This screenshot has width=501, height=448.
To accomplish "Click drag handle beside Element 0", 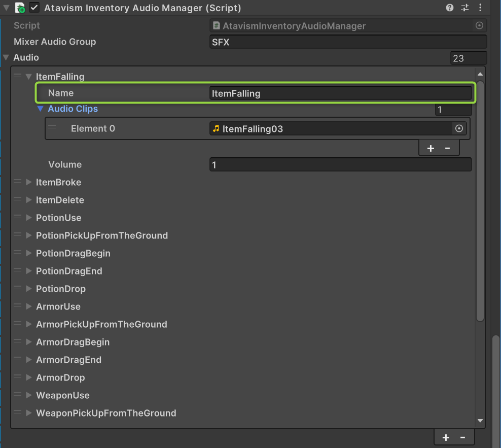I will coord(52,128).
